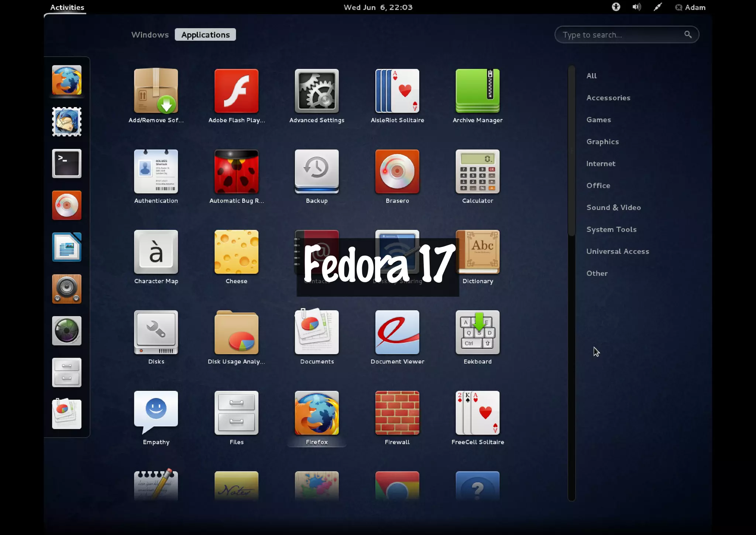Open Thunderbird mail from the dash
Viewport: 756px width, 535px height.
click(66, 122)
